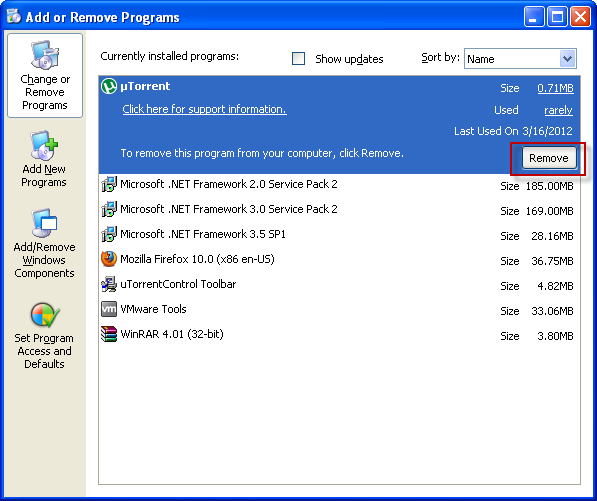
Task: Select Microsoft .NET Framework 2.0 Service Pack 2
Action: point(339,185)
